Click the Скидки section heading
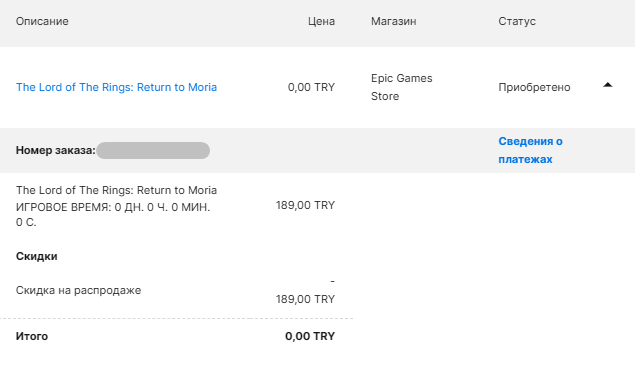 36,256
